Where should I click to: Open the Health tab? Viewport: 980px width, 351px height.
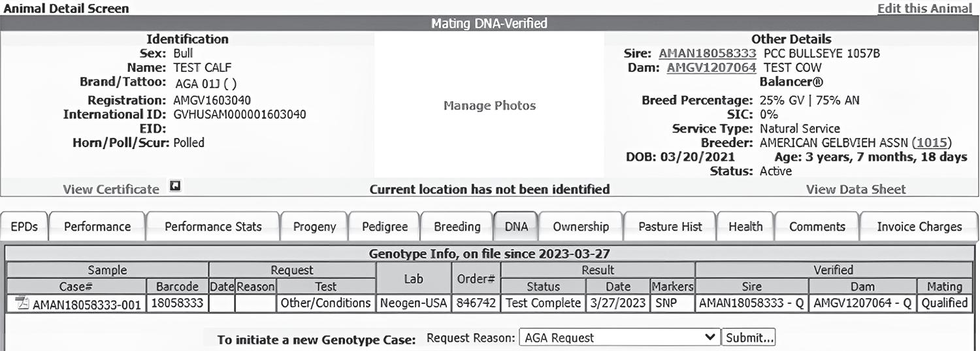click(x=745, y=227)
